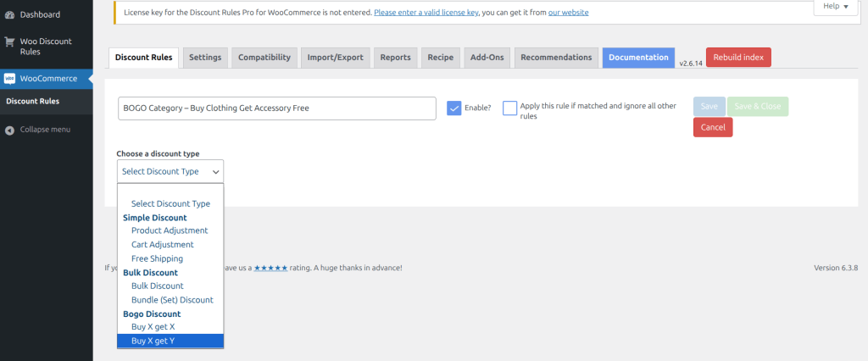The width and height of the screenshot is (868, 361).
Task: Check 'Apply this rule if matched' checkbox
Action: [x=509, y=108]
